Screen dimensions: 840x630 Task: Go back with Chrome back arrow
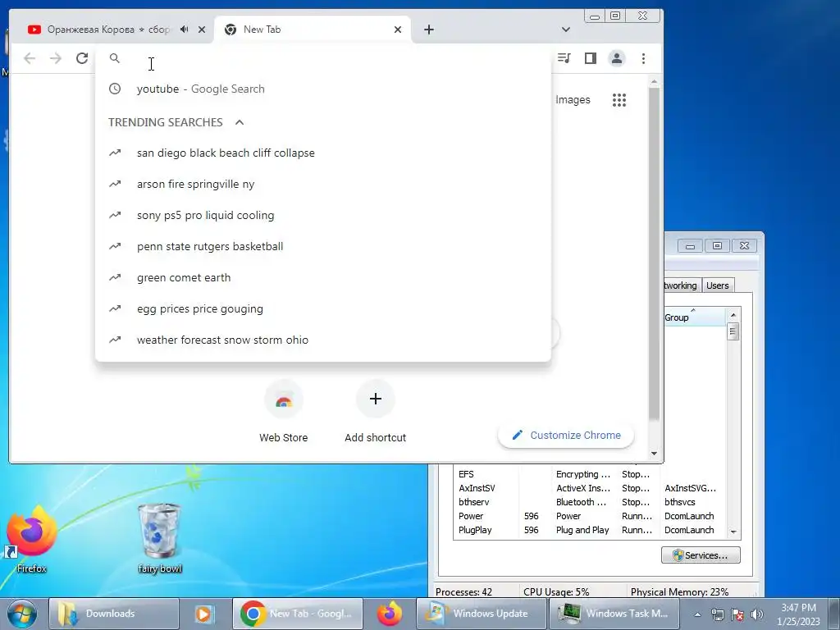tap(30, 58)
